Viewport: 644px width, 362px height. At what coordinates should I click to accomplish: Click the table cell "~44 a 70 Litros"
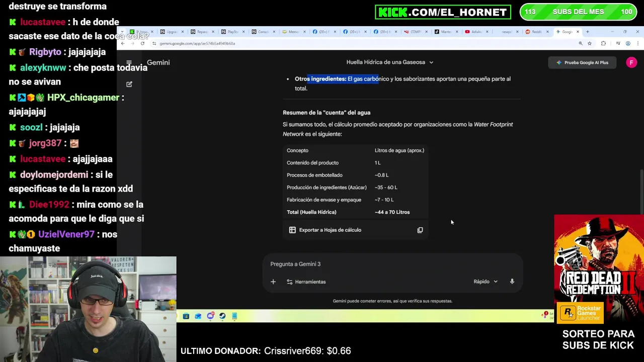click(392, 212)
